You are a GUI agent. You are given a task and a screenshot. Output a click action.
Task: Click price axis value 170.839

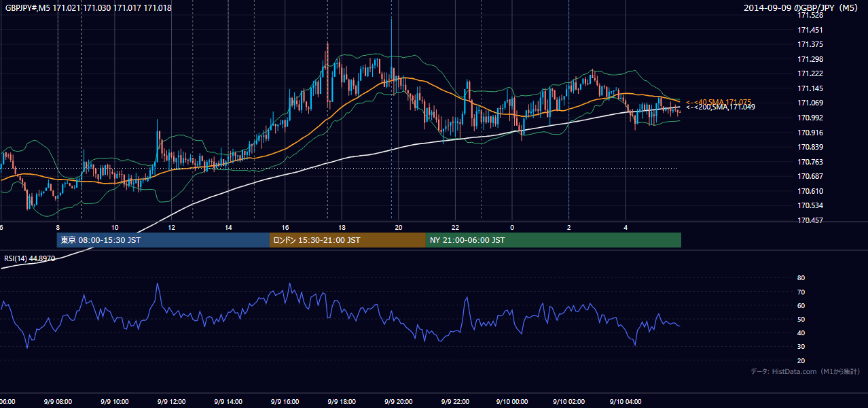[810, 147]
